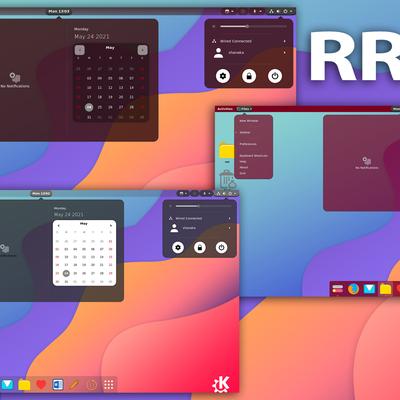Click network icon beside Wired Connected, bottom screenshot
400x400 pixels.
pos(171,218)
